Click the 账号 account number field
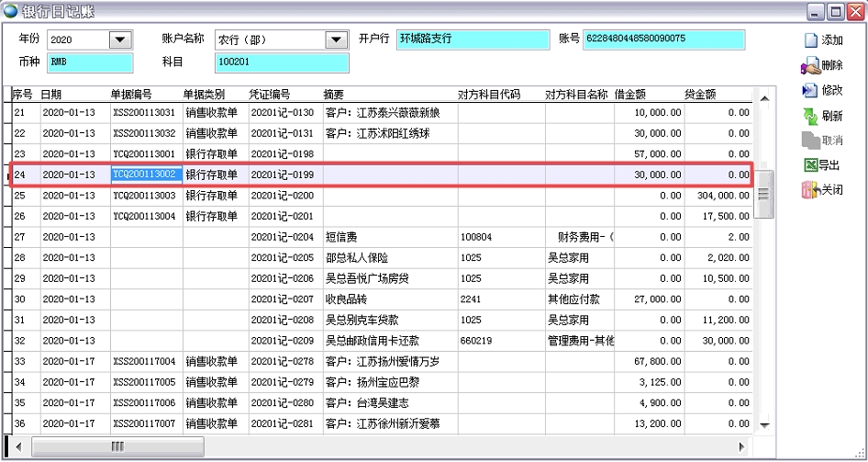Image resolution: width=868 pixels, height=462 pixels. pyautogui.click(x=662, y=39)
